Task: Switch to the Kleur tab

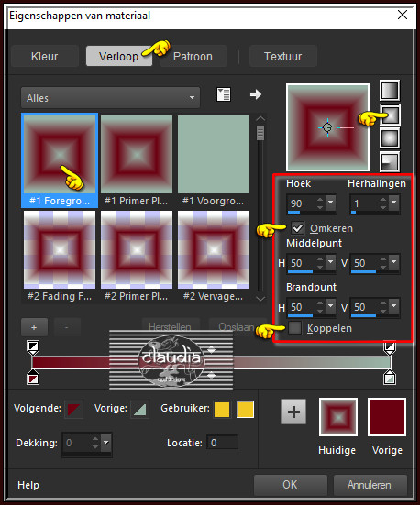Action: click(45, 56)
